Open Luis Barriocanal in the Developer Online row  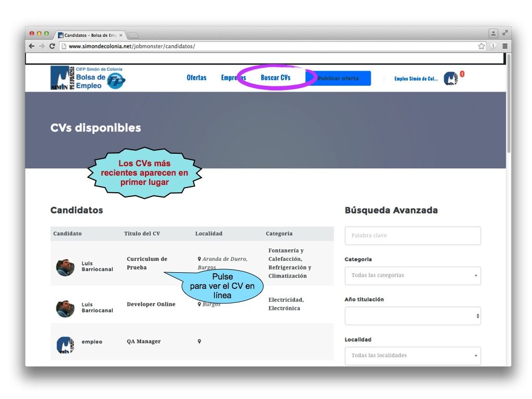[x=97, y=308]
